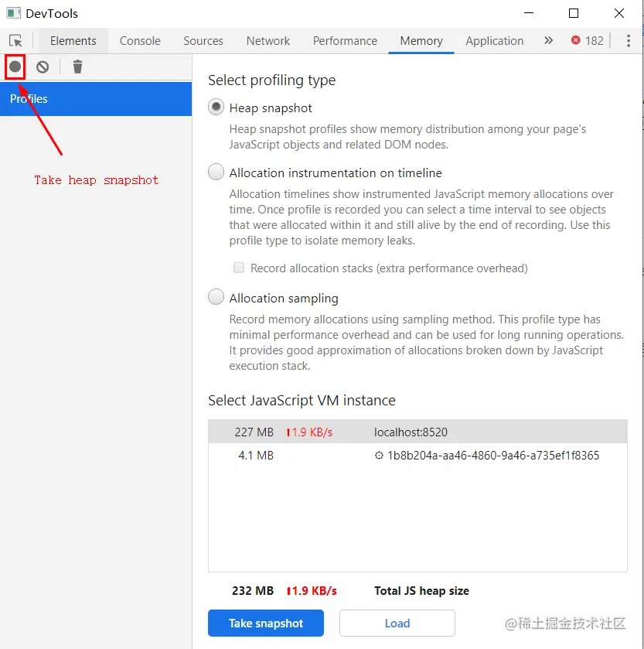Screen dimensions: 644x649
Task: Open the Sources tab
Action: 203,40
